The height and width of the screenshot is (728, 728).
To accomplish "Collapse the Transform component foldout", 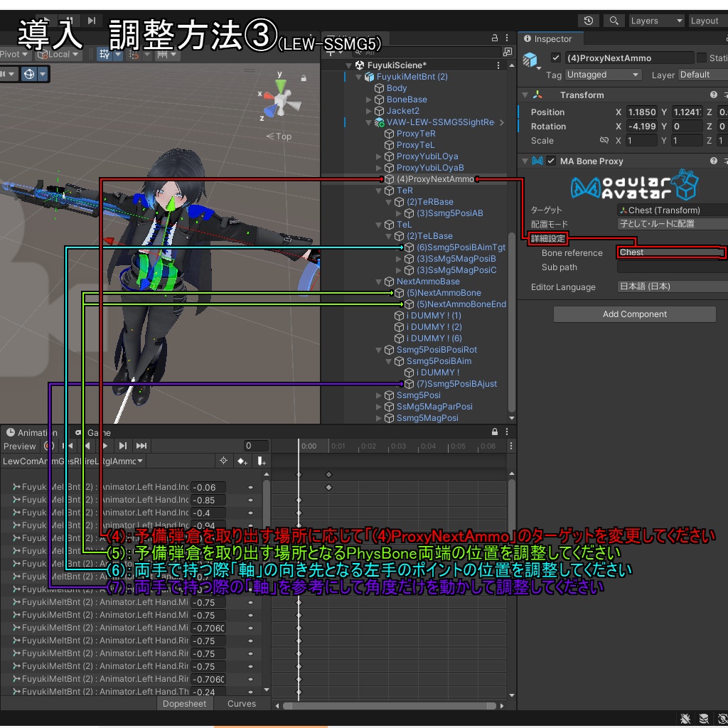I will pyautogui.click(x=525, y=95).
